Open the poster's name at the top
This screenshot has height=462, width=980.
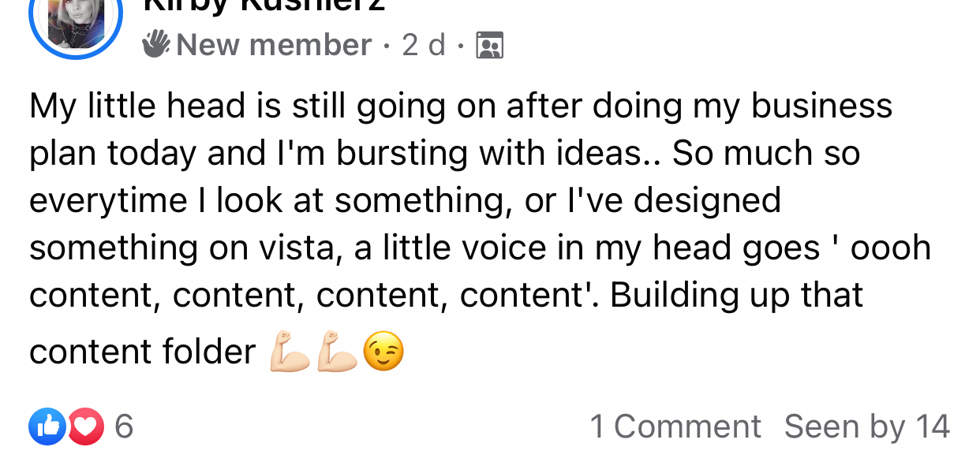264,5
